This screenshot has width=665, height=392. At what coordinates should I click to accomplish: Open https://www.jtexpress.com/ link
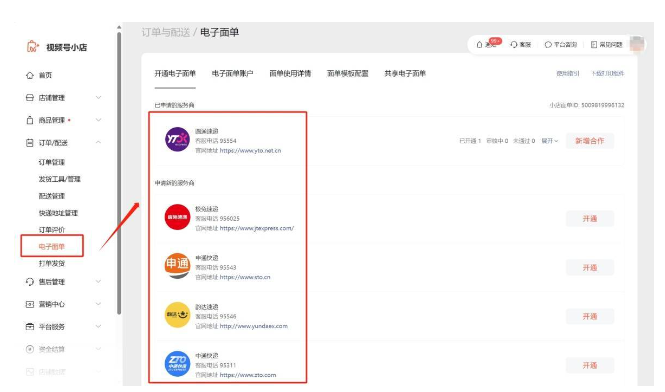pos(257,228)
